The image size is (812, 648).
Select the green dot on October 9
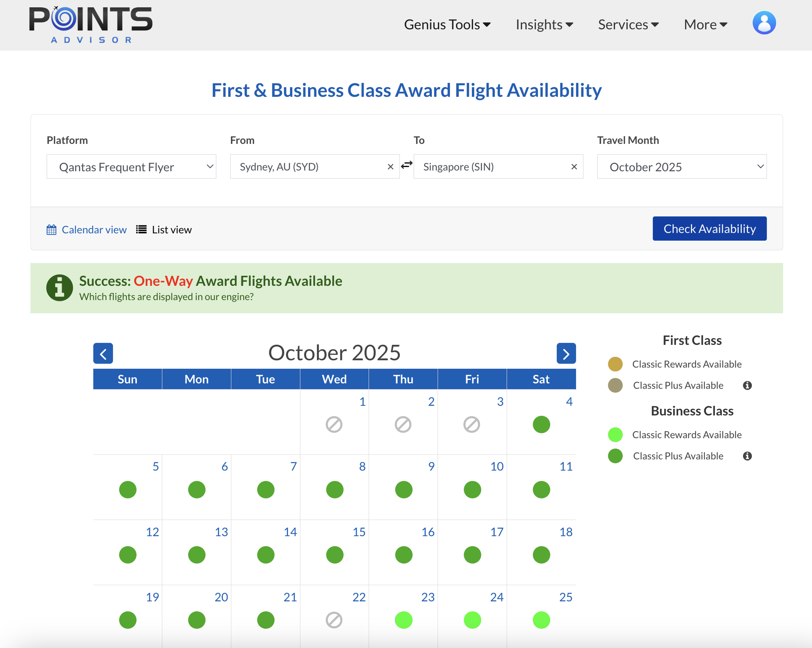click(404, 490)
